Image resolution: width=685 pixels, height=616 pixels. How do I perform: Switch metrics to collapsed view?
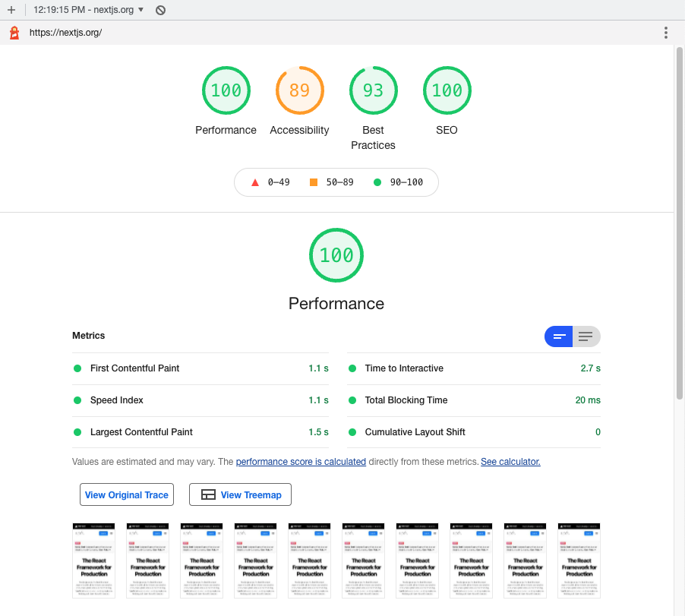click(558, 336)
